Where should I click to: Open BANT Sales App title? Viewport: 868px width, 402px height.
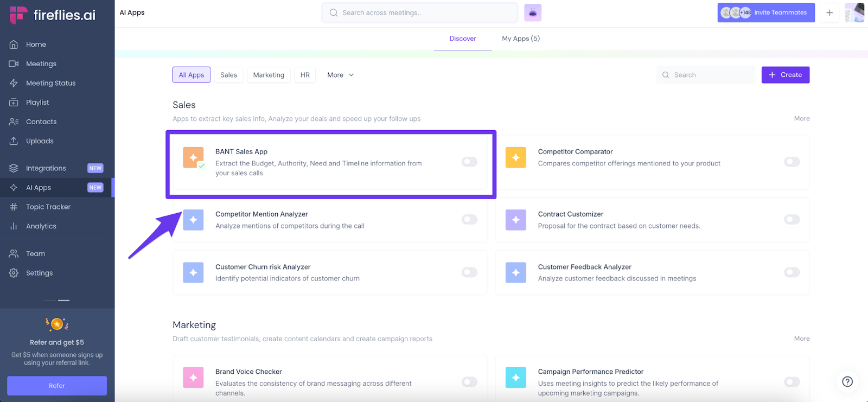[241, 151]
